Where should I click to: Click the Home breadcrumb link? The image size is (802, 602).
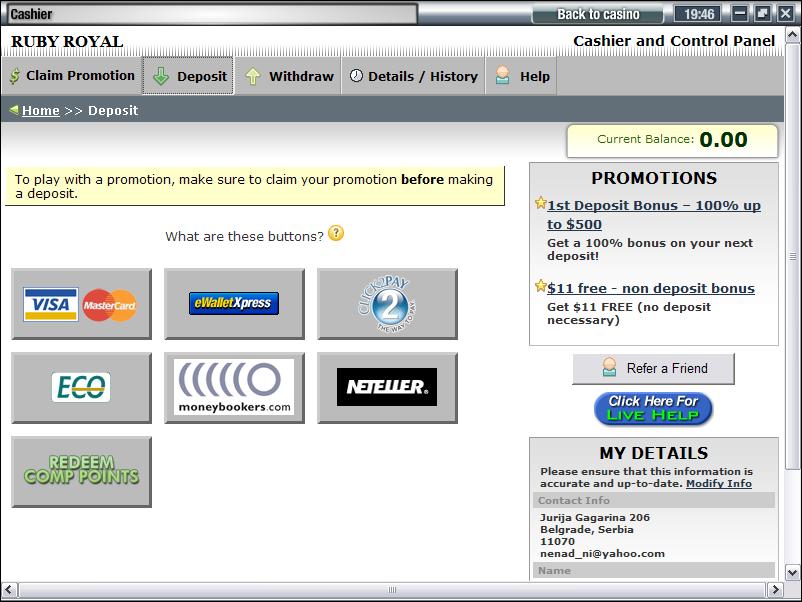point(41,111)
